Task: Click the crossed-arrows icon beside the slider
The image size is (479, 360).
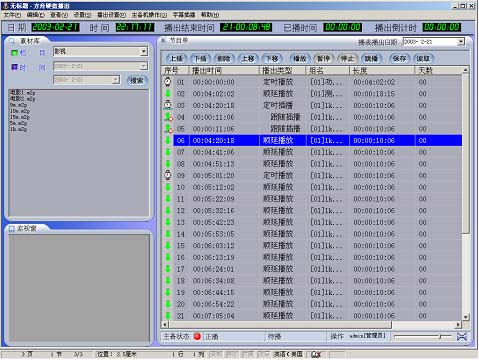Action: [462, 336]
